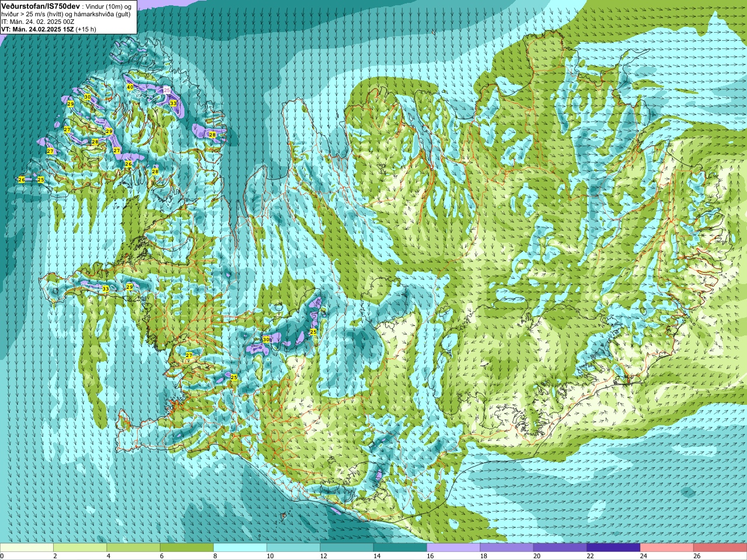Choose the dark teal 14–16 legend swatch

400,547
